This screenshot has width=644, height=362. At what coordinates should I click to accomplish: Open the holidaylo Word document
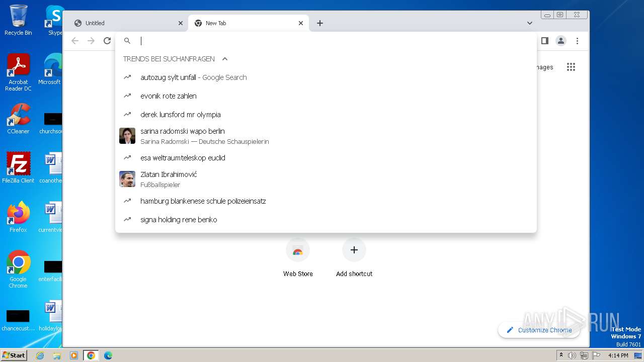pos(52,316)
